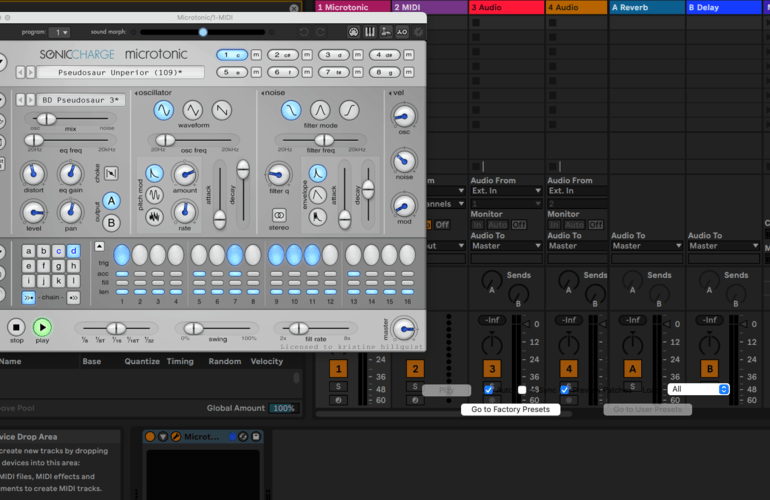Select exponential noise envelope shape

tap(318, 173)
